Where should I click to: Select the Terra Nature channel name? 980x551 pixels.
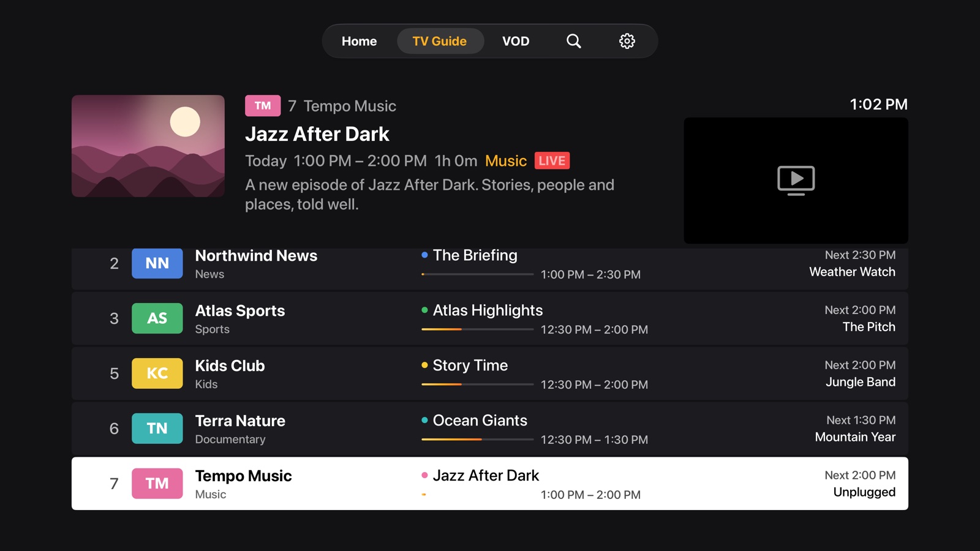240,421
